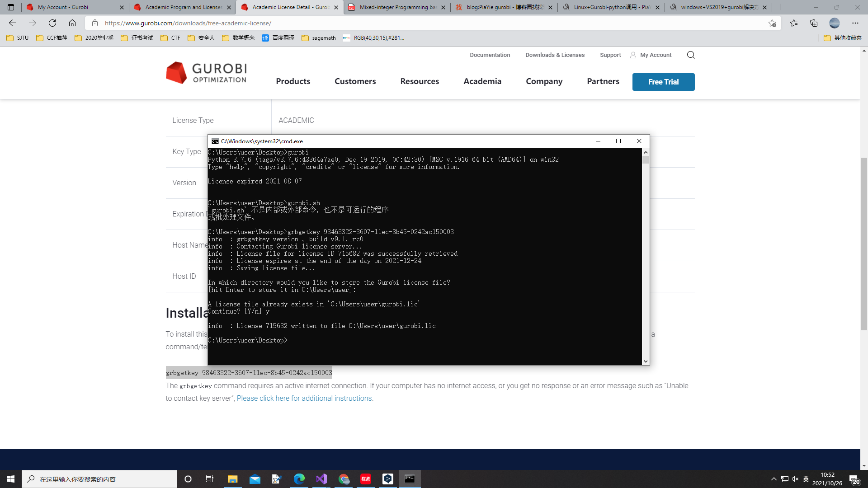Open browser Collections icon
Viewport: 868px width, 488px height.
(x=814, y=23)
